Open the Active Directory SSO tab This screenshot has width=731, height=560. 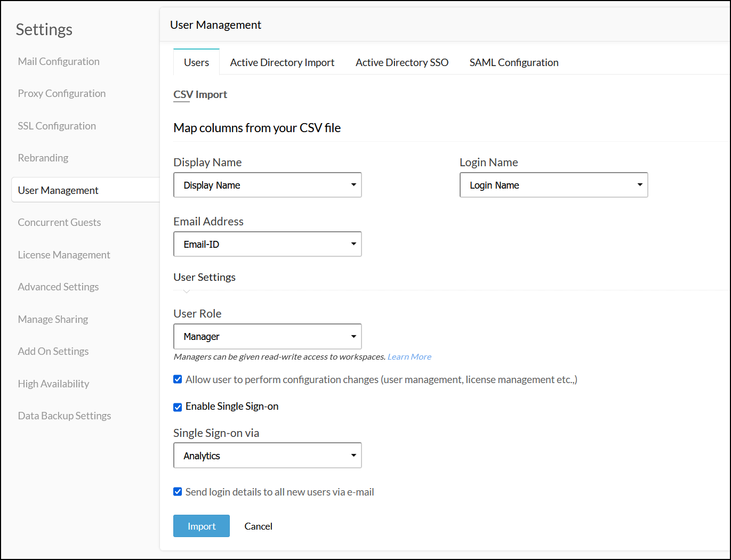402,62
